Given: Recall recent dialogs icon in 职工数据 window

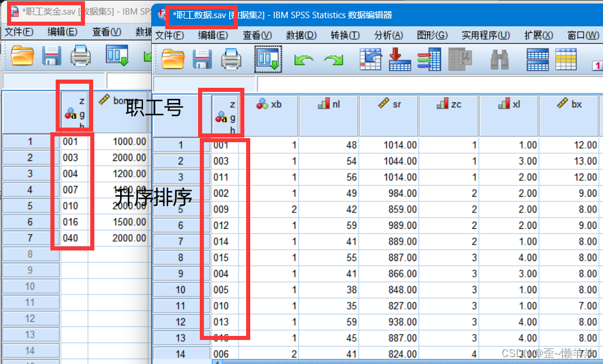Looking at the screenshot, I should (268, 59).
